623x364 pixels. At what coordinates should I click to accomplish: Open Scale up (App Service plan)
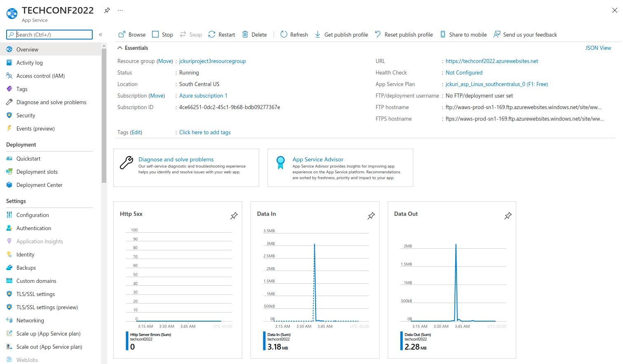50,334
